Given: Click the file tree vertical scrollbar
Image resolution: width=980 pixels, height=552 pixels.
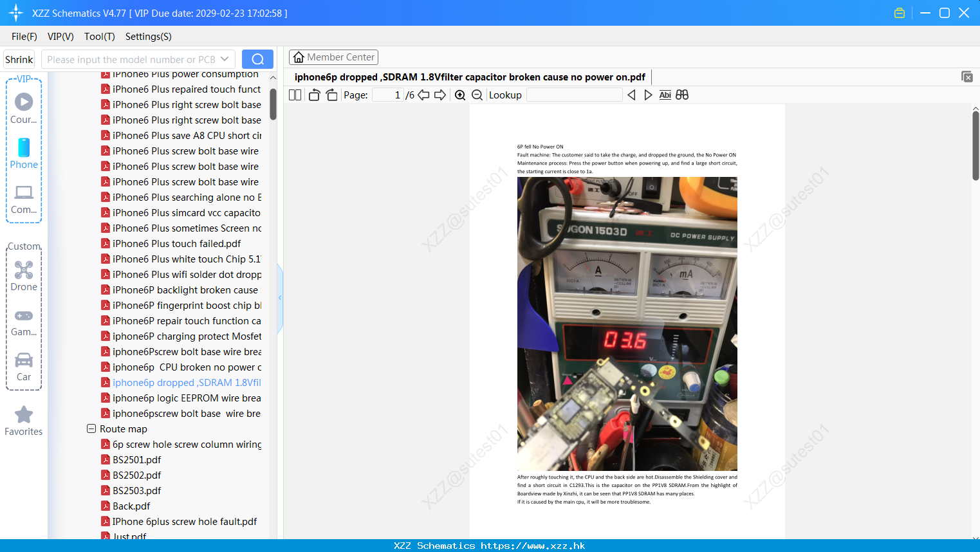Looking at the screenshot, I should [x=273, y=104].
